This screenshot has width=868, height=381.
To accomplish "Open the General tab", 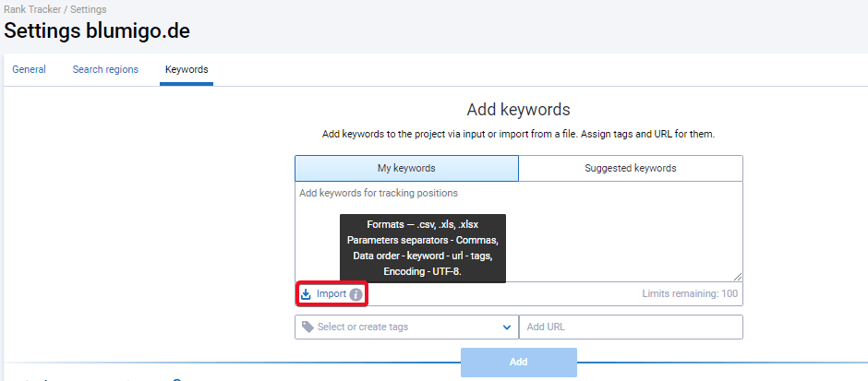I will coord(29,70).
